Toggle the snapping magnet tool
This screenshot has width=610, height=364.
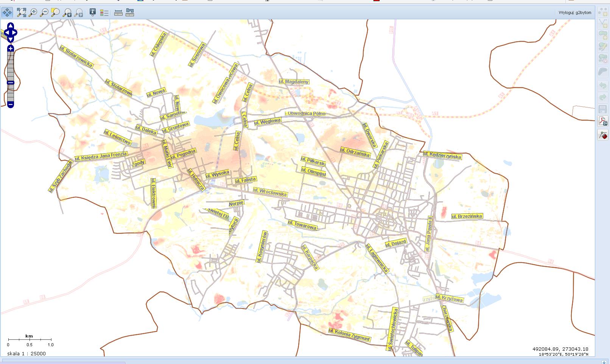[x=602, y=135]
